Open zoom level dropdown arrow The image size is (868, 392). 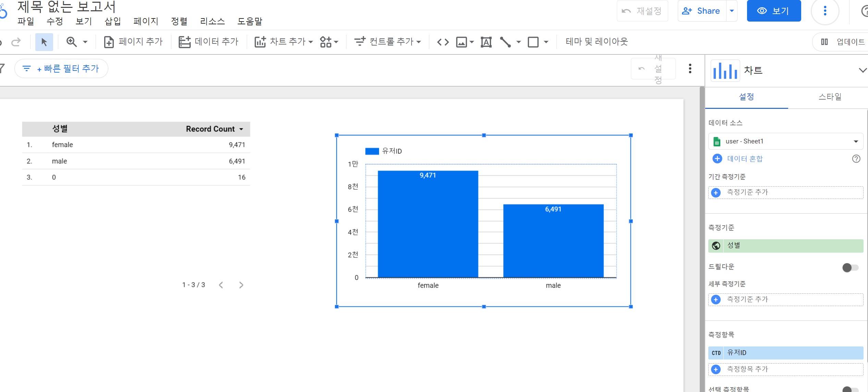(x=85, y=42)
